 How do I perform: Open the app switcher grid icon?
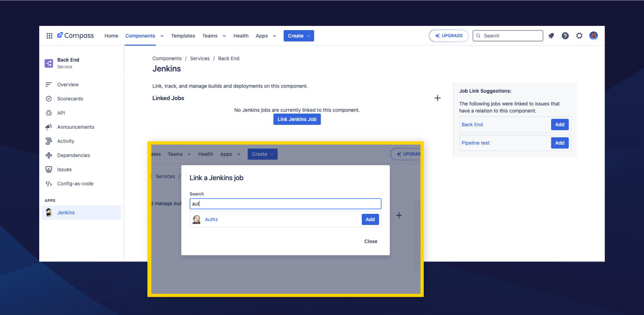(x=49, y=36)
